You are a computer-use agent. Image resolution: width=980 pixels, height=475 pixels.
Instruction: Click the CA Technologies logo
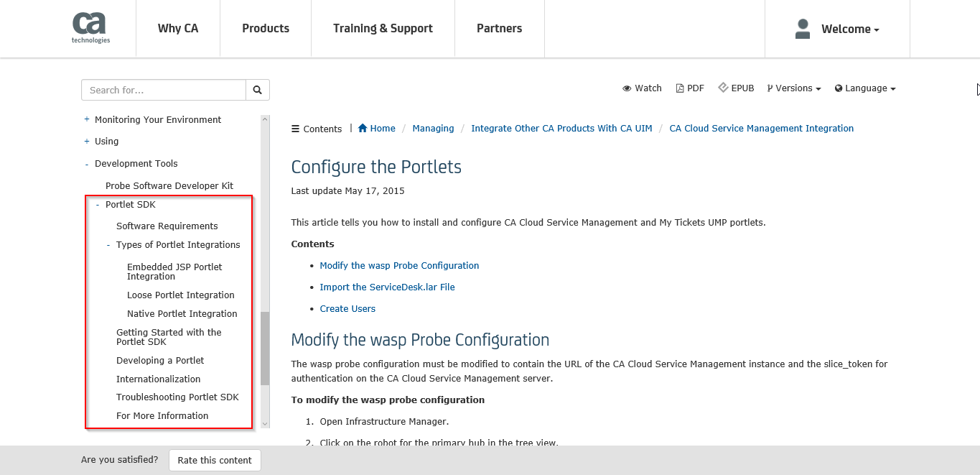point(90,29)
